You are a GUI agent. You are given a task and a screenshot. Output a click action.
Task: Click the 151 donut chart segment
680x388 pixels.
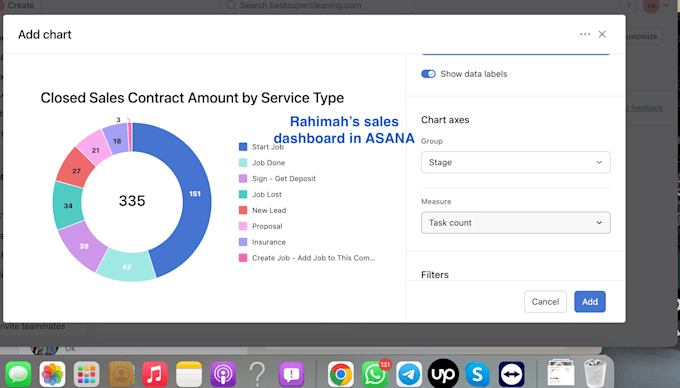point(195,194)
